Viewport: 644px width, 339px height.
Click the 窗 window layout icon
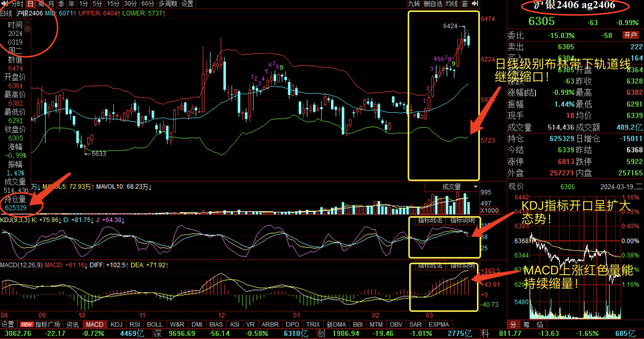click(x=465, y=4)
